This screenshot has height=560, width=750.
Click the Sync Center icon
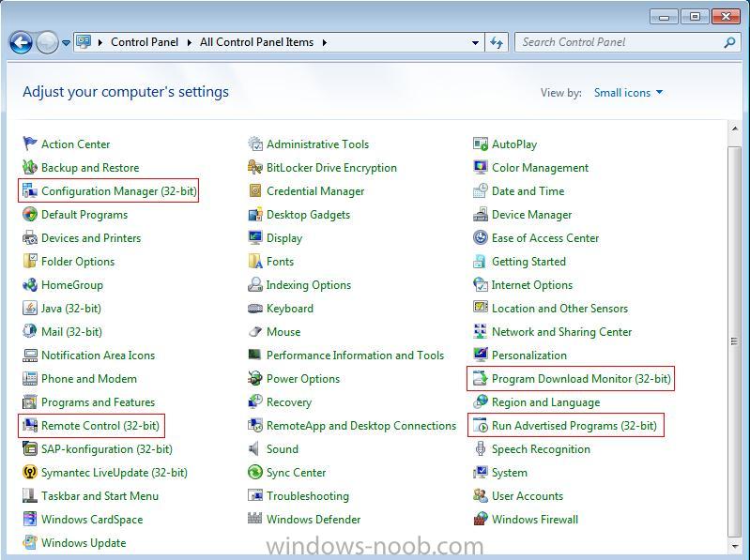(x=255, y=472)
